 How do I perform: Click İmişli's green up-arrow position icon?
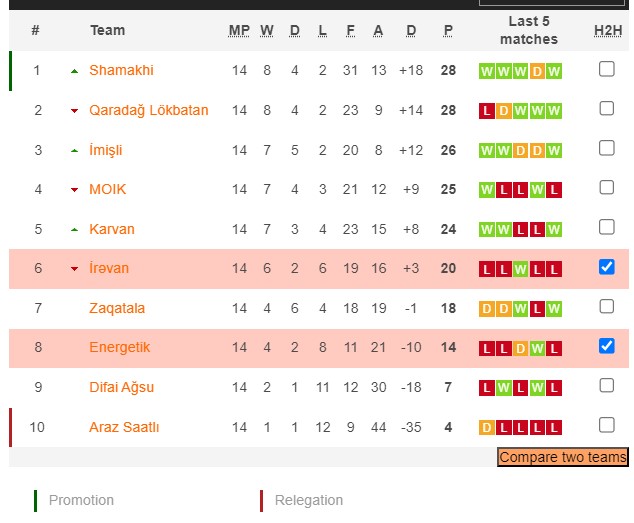pos(74,151)
